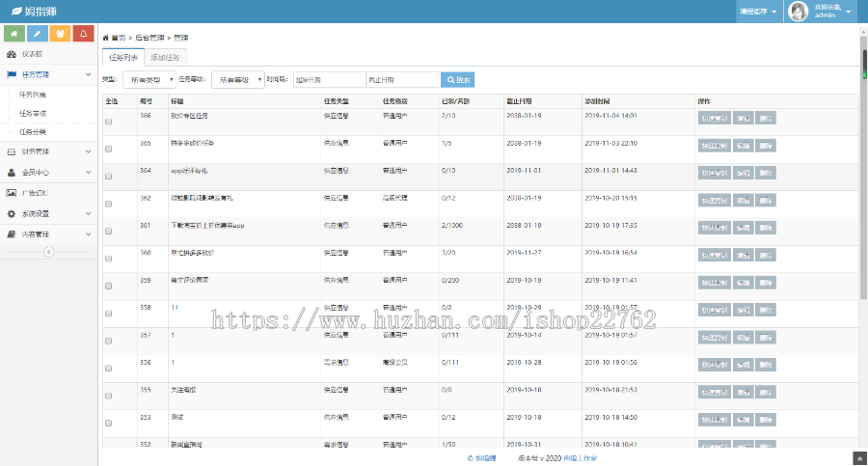Click the red bell notification icon
The image size is (868, 466).
(x=83, y=34)
